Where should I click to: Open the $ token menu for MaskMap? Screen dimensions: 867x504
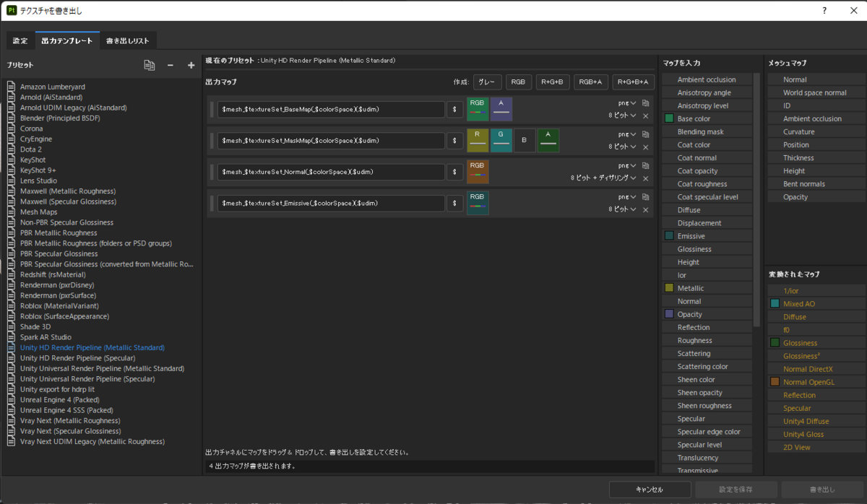click(x=454, y=141)
